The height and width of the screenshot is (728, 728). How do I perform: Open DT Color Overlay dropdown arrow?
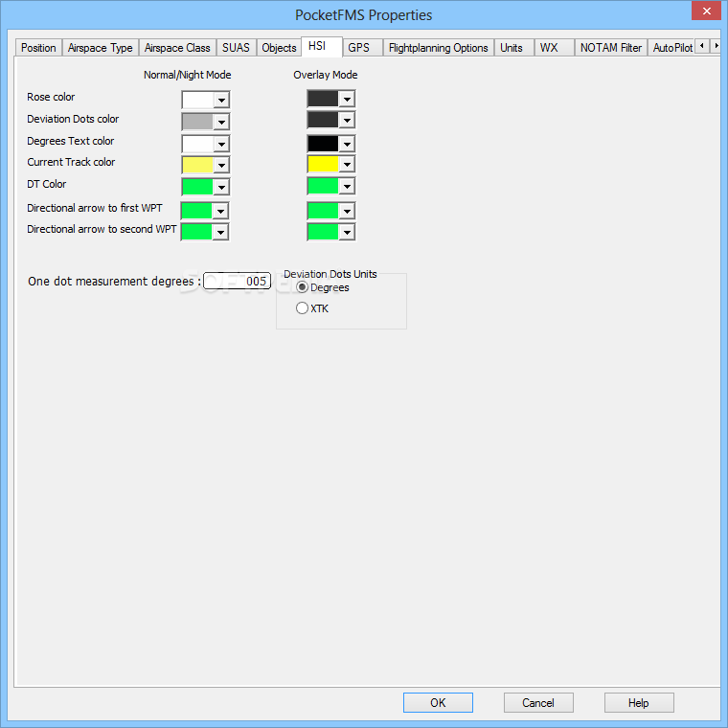coord(347,186)
